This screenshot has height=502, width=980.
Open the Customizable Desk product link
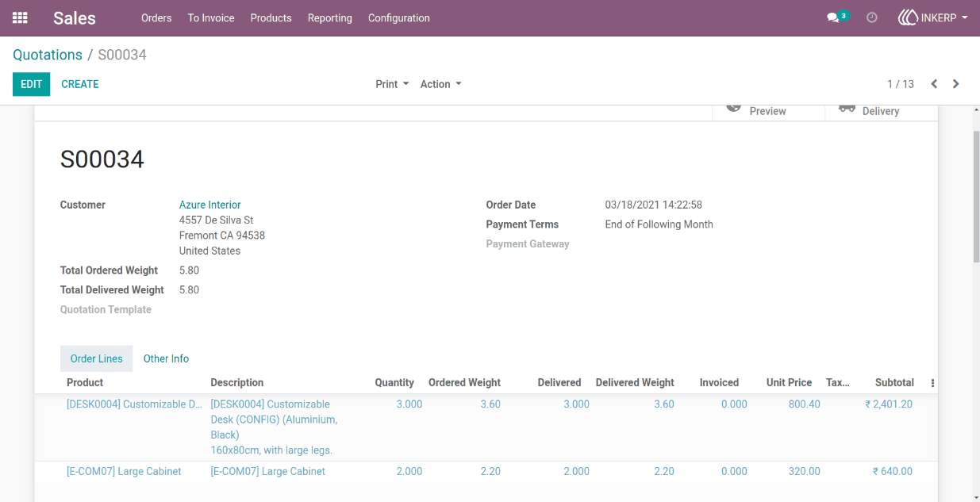point(135,404)
